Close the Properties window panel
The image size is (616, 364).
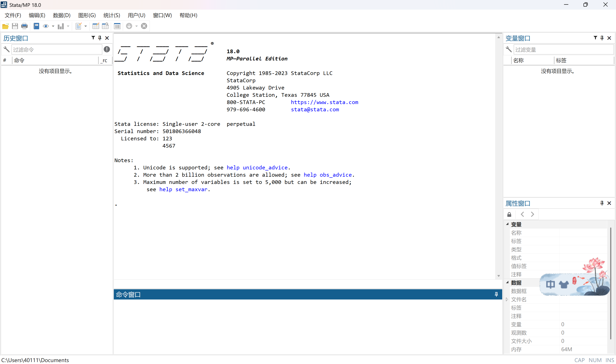pos(609,203)
